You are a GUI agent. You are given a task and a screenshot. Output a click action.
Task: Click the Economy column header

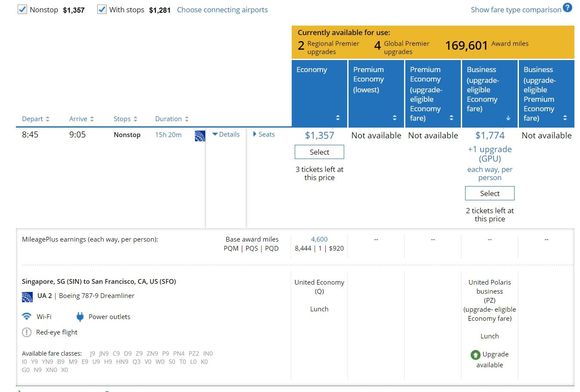319,94
